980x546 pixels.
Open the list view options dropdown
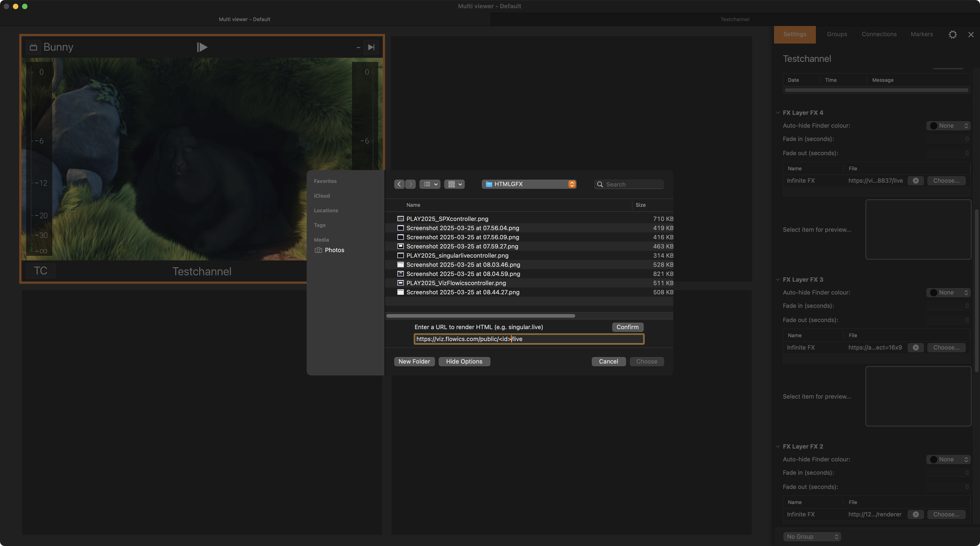tap(430, 184)
